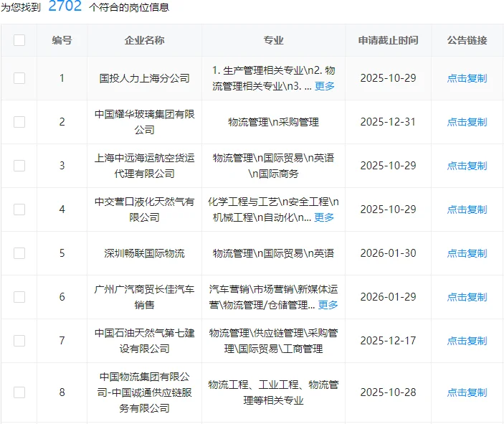Image resolution: width=504 pixels, height=424 pixels.
Task: Select 中国物流集团有限公司-中国诚通供应链服务有限公司 cell
Action: click(x=144, y=392)
